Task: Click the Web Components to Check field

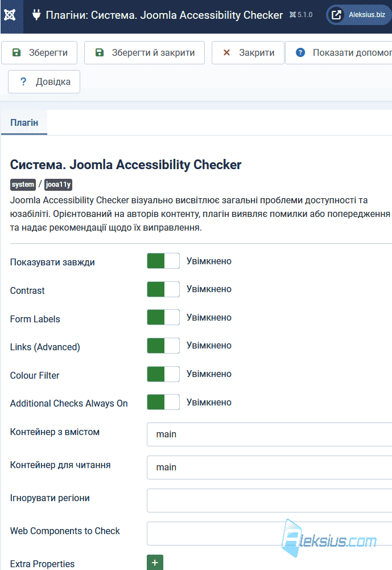Action: coord(269,534)
